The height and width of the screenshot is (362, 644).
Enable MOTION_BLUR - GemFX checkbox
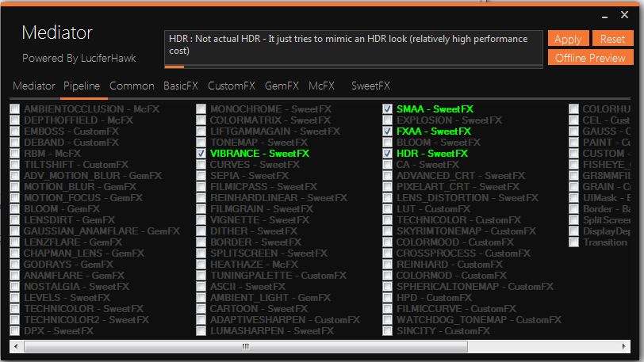click(x=15, y=187)
